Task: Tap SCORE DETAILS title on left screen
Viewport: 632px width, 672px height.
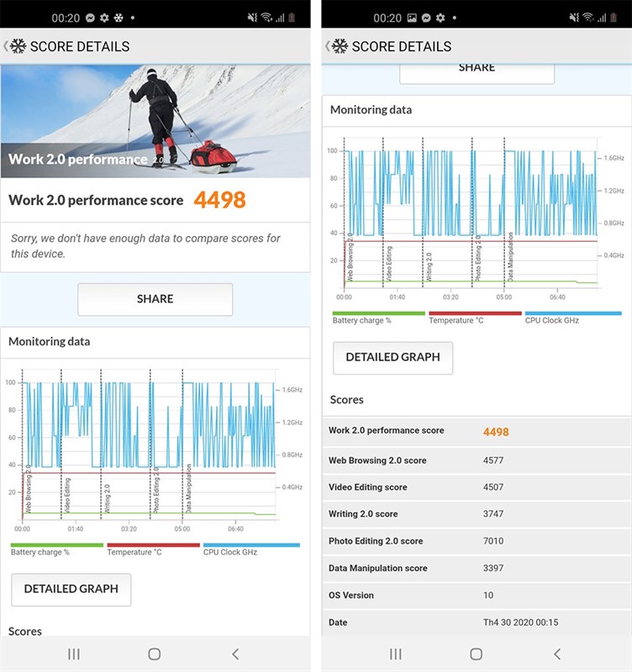Action: (80, 46)
